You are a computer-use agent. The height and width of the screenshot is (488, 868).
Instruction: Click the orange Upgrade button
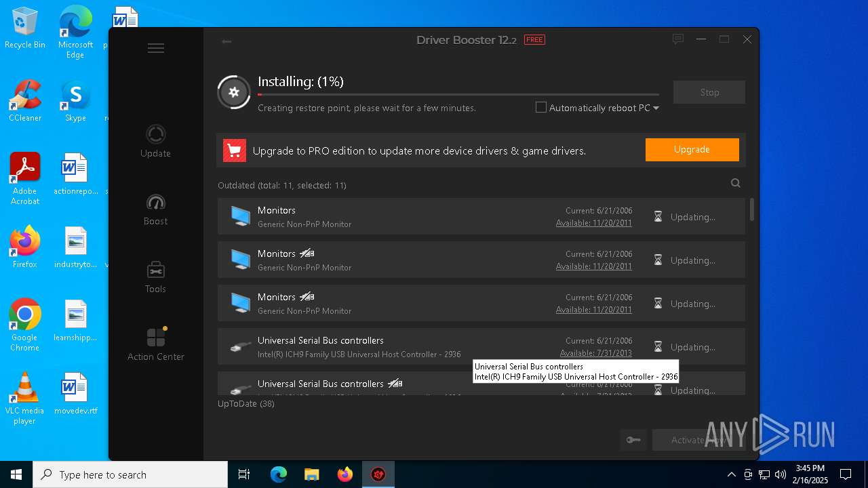tap(692, 150)
